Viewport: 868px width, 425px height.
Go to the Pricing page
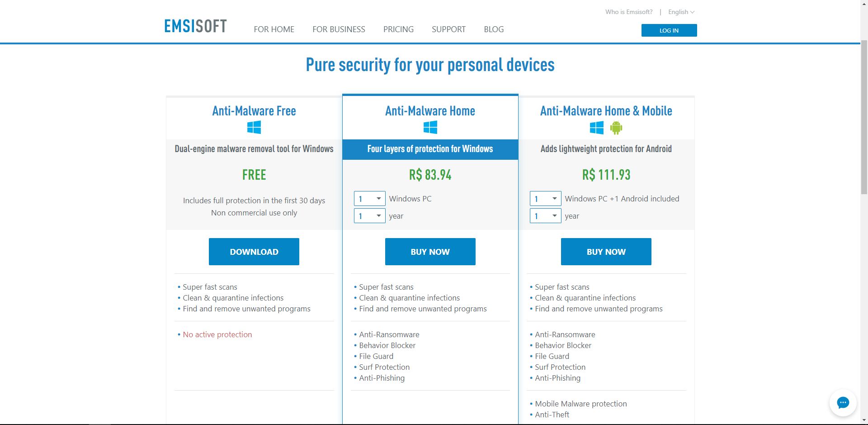point(398,29)
